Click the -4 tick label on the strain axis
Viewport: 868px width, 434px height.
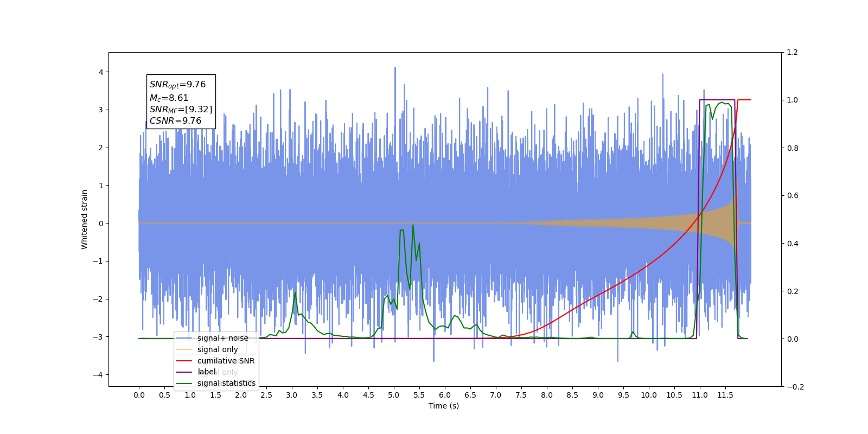[98, 375]
